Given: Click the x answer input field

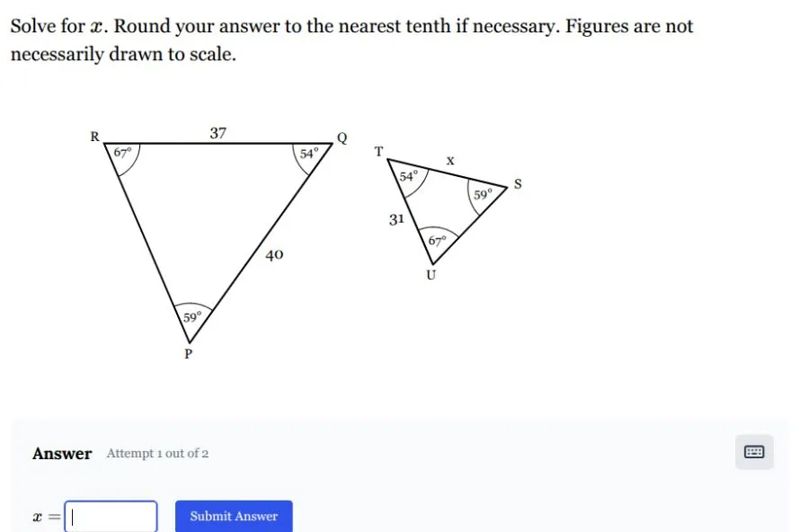Looking at the screenshot, I should click(x=111, y=516).
